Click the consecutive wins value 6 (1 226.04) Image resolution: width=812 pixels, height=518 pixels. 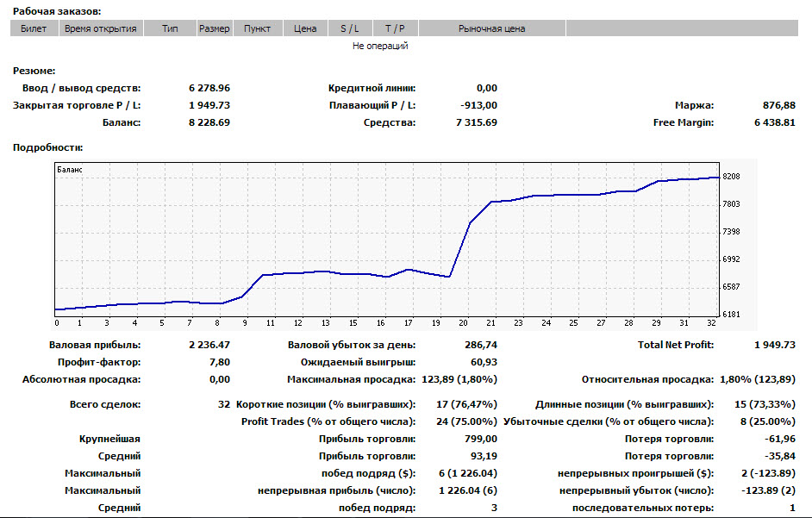[468, 473]
